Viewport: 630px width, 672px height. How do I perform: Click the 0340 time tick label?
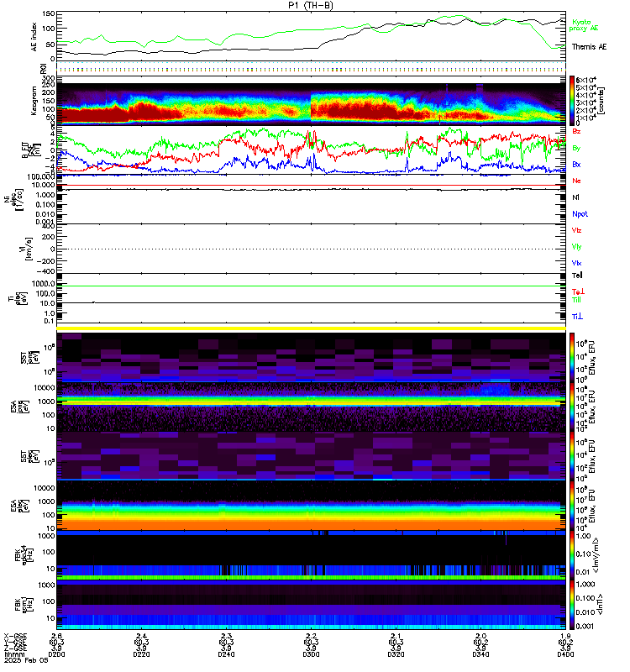480,654
